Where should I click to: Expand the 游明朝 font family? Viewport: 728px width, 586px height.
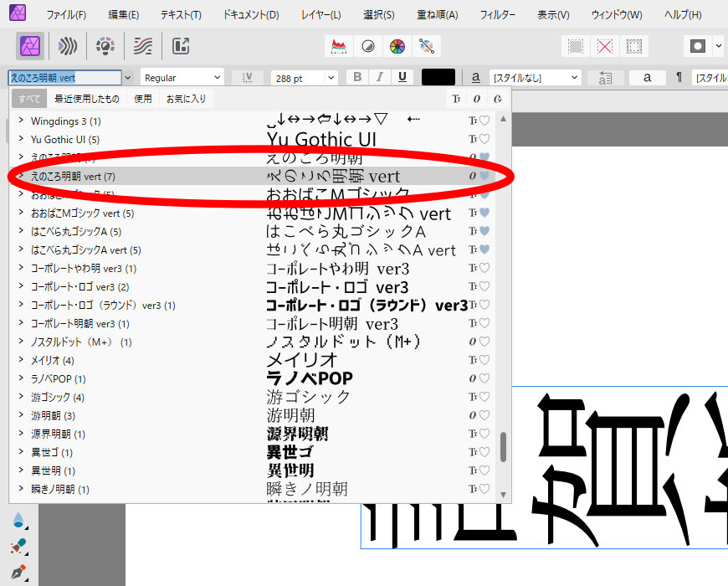(21, 415)
